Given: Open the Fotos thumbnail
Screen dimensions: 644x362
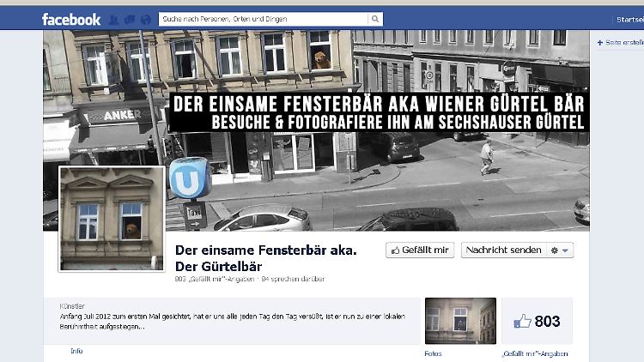Looking at the screenshot, I should (460, 321).
